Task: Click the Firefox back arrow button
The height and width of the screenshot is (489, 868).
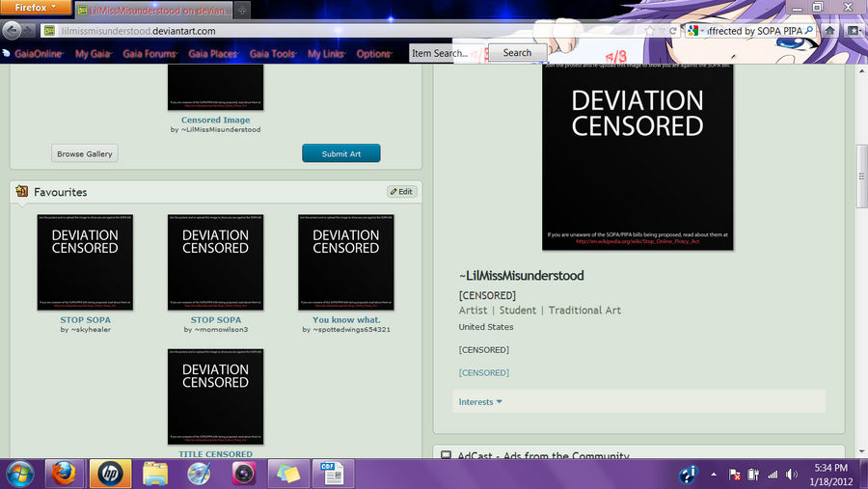Action: [12, 31]
